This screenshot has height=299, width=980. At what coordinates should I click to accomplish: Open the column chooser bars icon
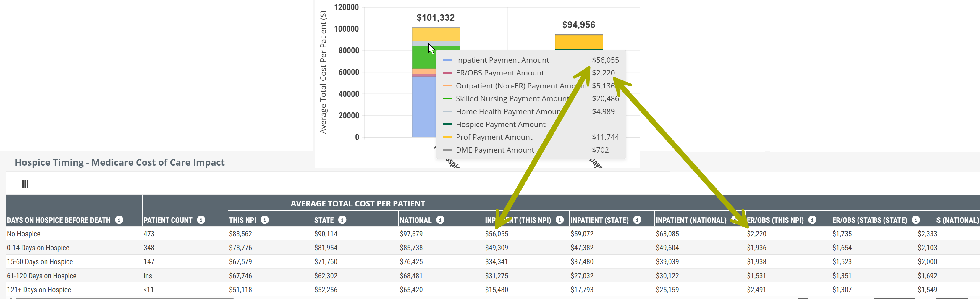(25, 185)
